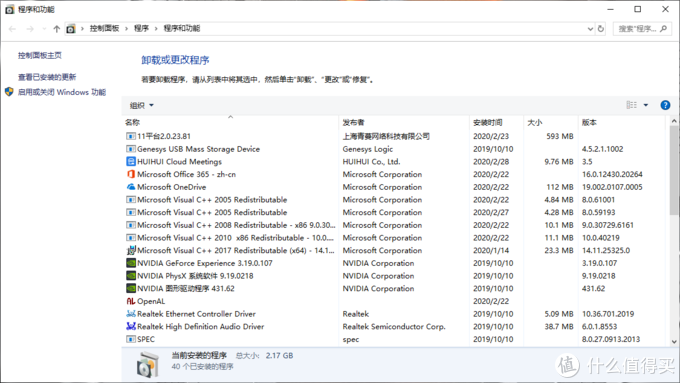Click version 8.0.27.0913.2013

click(611, 339)
